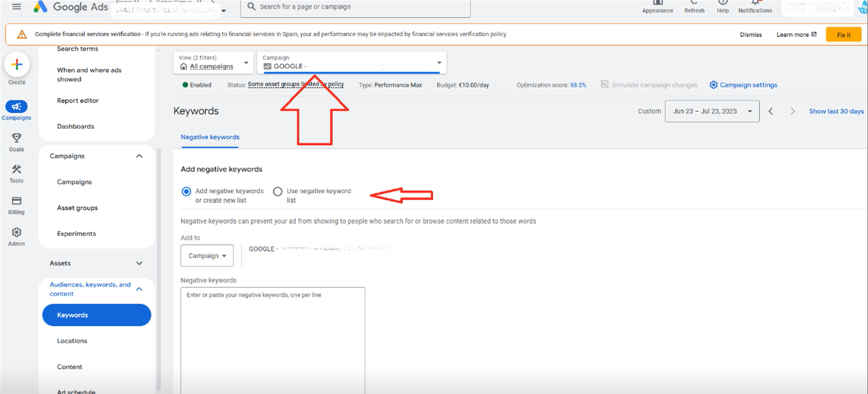Open Learn more link in banner
Image resolution: width=868 pixels, height=394 pixels.
pos(796,35)
